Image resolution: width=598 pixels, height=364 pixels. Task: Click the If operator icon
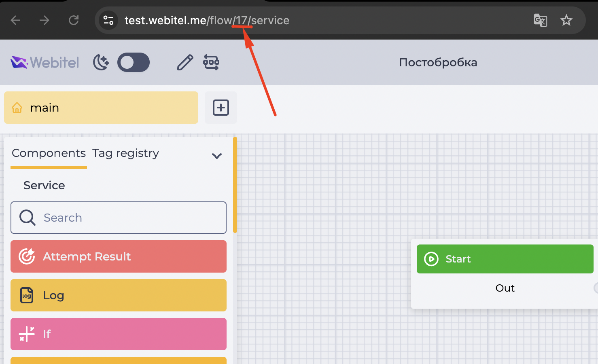[x=27, y=334]
